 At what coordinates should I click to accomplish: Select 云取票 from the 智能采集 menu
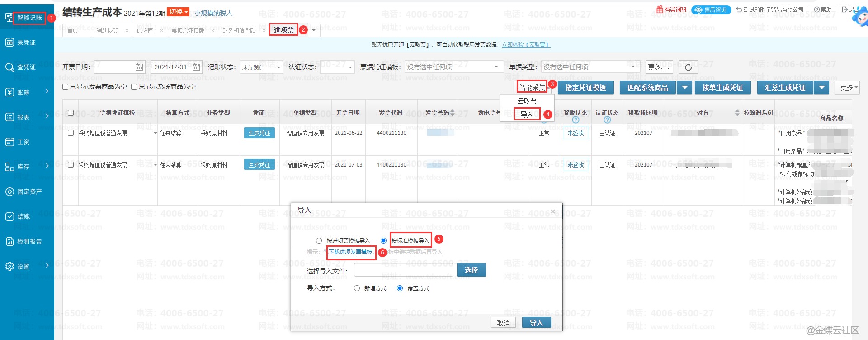coord(527,101)
